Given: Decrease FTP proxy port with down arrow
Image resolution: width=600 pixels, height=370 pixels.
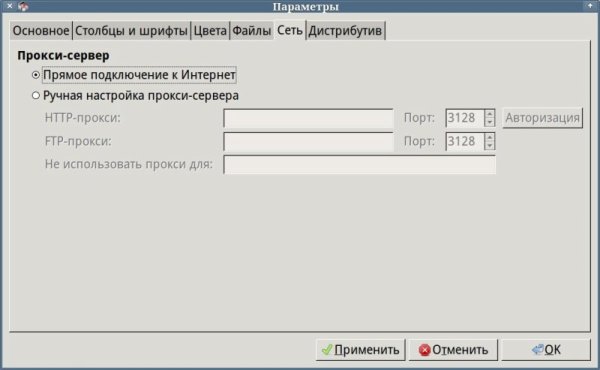Looking at the screenshot, I should click(x=490, y=146).
